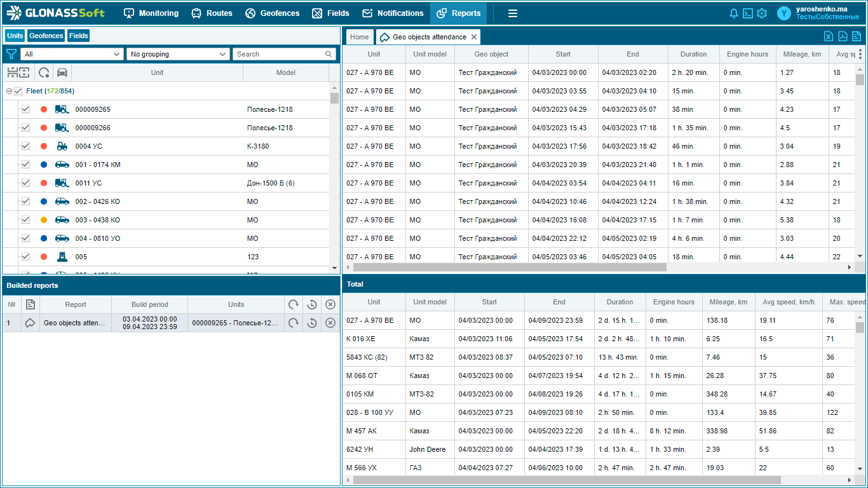Open the Fields menu in the top bar

[x=330, y=13]
